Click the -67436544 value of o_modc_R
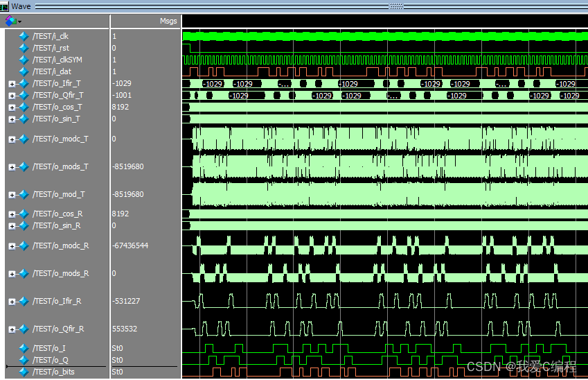Screen dimensions: 588x380 click(x=130, y=245)
